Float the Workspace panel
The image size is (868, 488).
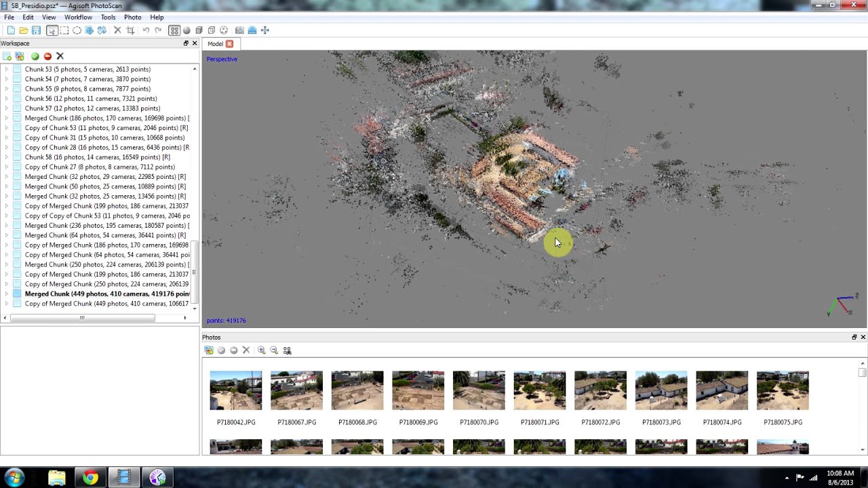click(x=186, y=43)
